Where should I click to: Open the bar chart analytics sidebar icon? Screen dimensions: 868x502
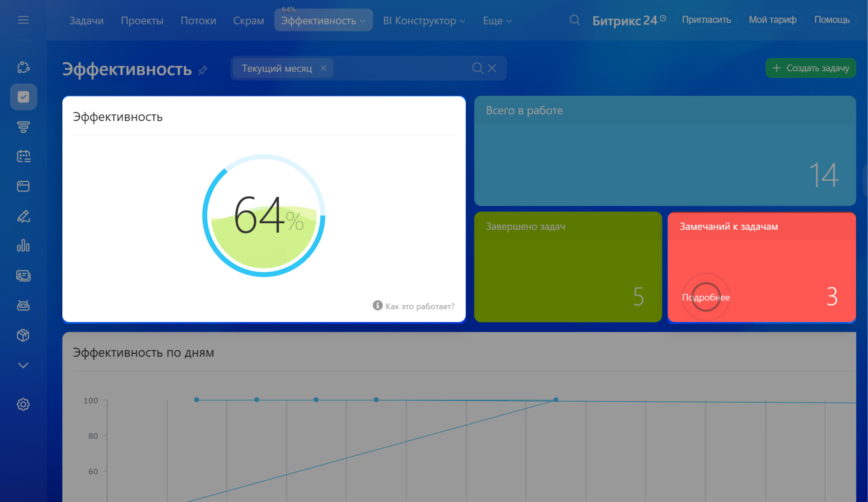pos(23,245)
